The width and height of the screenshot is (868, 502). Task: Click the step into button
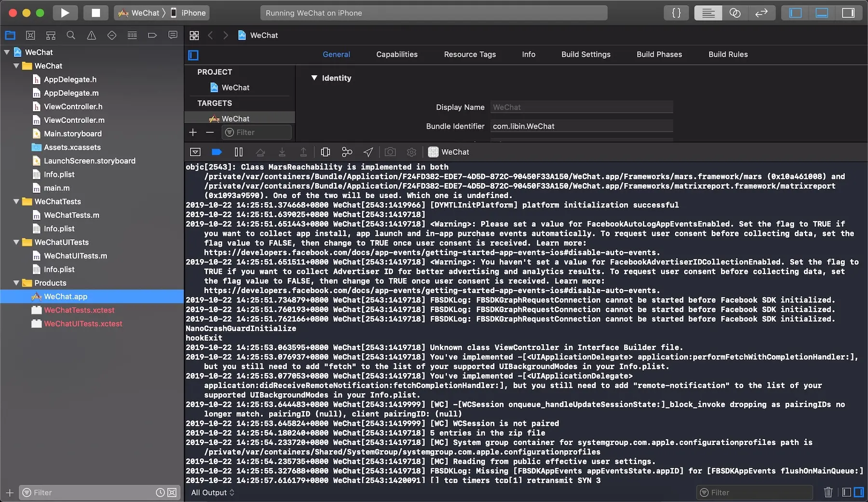click(x=282, y=152)
